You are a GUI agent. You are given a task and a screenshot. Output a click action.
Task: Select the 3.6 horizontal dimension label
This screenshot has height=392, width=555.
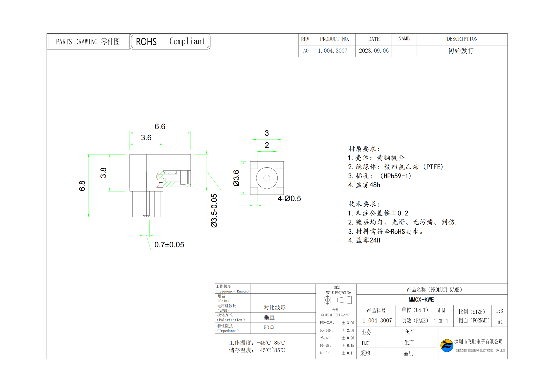(x=146, y=138)
